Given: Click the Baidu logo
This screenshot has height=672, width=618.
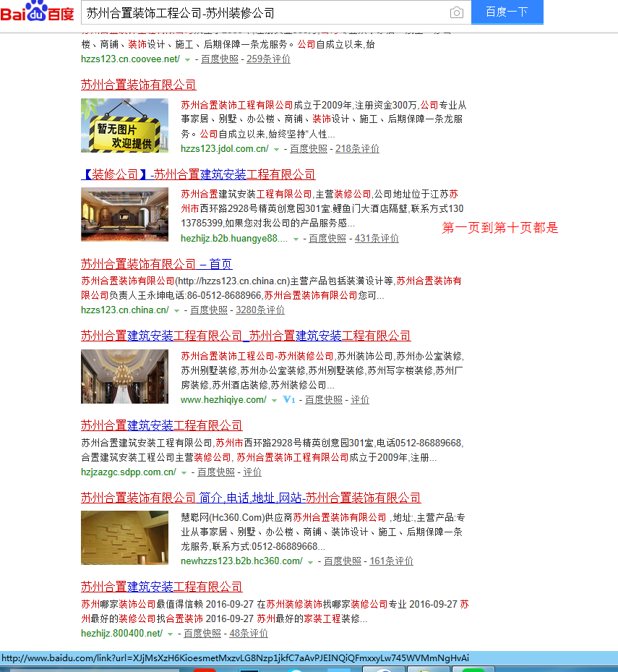Looking at the screenshot, I should tap(38, 12).
